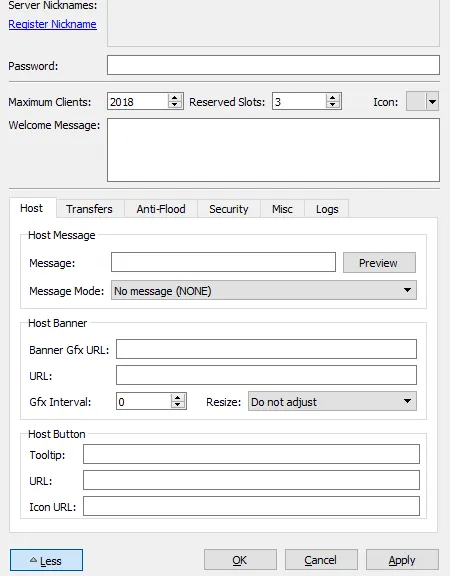Screen dimensions: 450x576
Task: Open the Logs tab
Action: (327, 209)
